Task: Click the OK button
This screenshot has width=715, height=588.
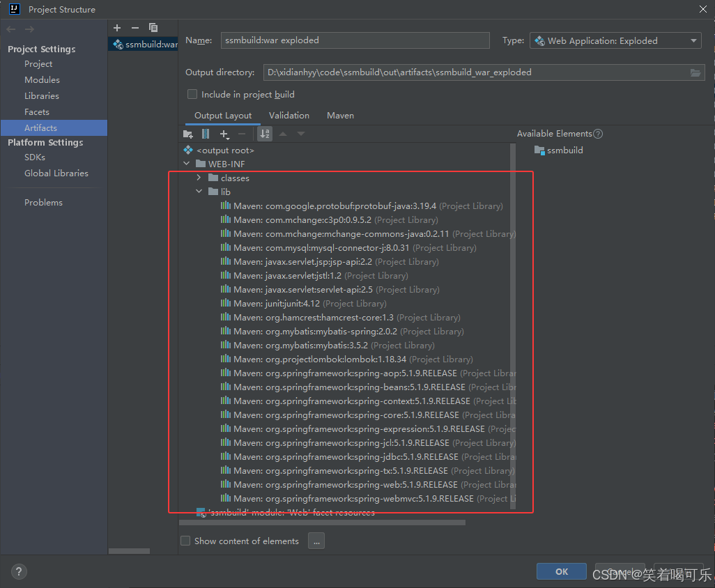Action: click(x=561, y=571)
